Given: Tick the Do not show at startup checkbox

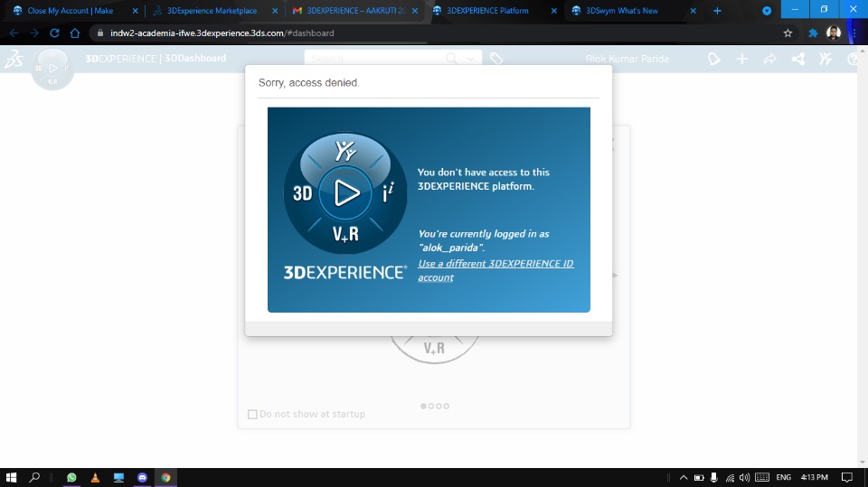Looking at the screenshot, I should (x=252, y=414).
